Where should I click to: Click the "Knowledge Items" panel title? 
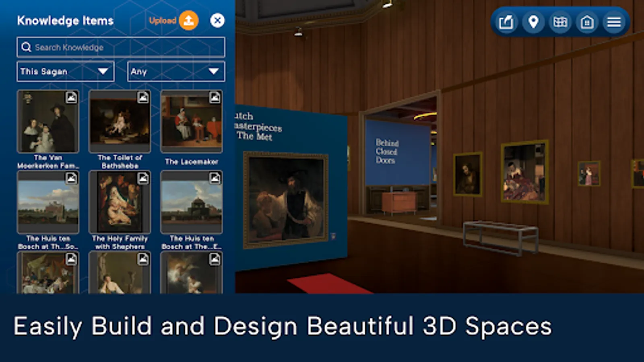pyautogui.click(x=65, y=21)
